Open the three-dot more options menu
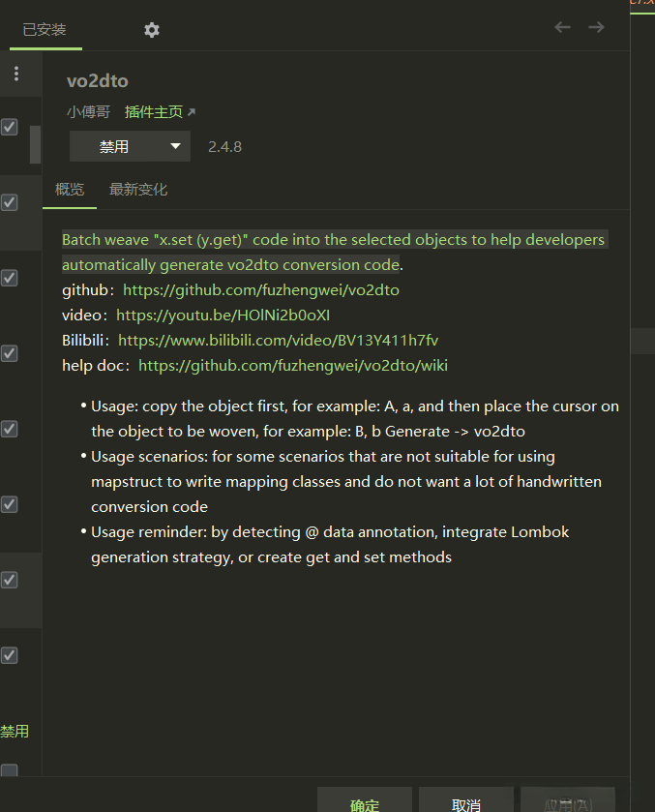655x812 pixels. pyautogui.click(x=15, y=75)
